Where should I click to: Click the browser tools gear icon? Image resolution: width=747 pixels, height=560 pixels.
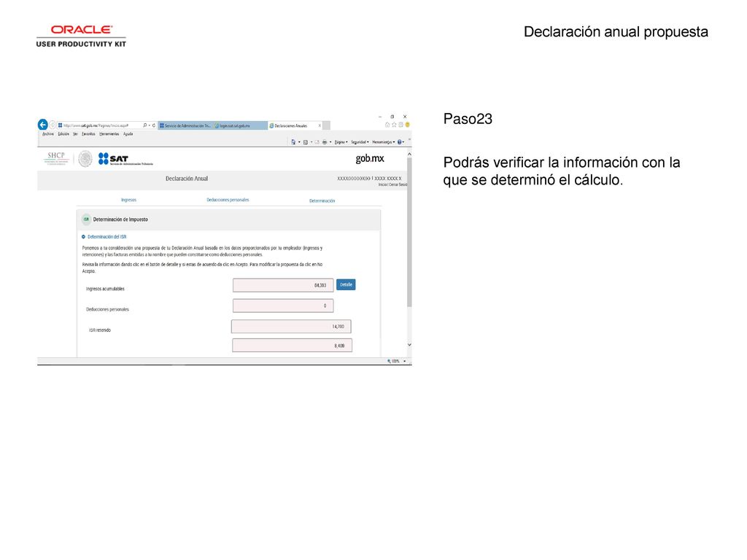400,125
